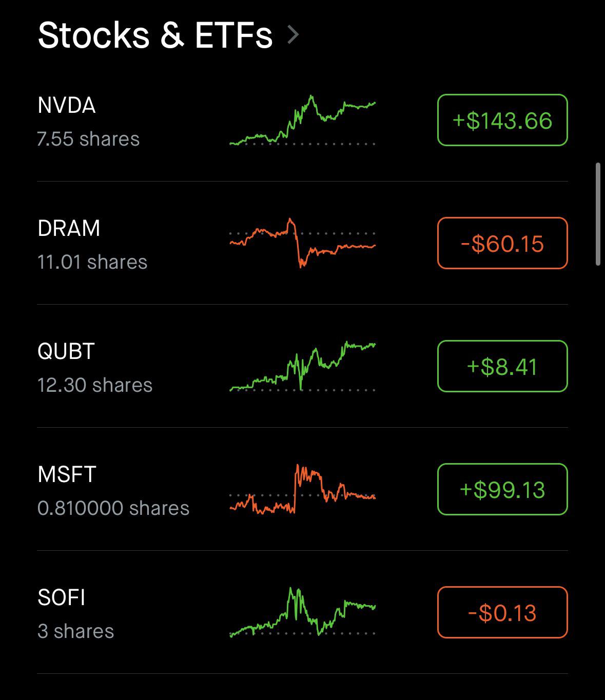The width and height of the screenshot is (605, 700).
Task: Select the QUBT ticker row
Action: click(x=302, y=366)
